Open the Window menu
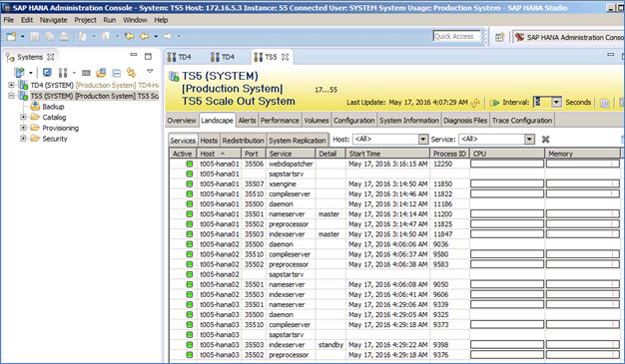This screenshot has width=625, height=364. pos(135,20)
